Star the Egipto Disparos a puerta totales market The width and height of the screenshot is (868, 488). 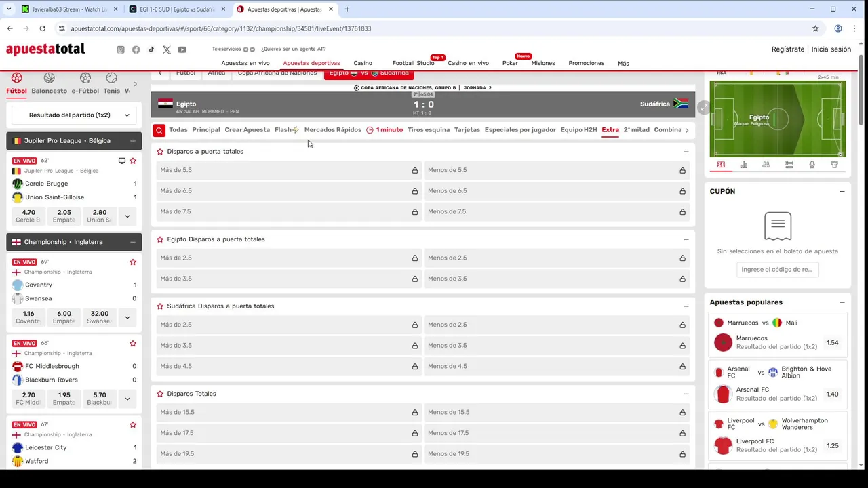pos(160,239)
